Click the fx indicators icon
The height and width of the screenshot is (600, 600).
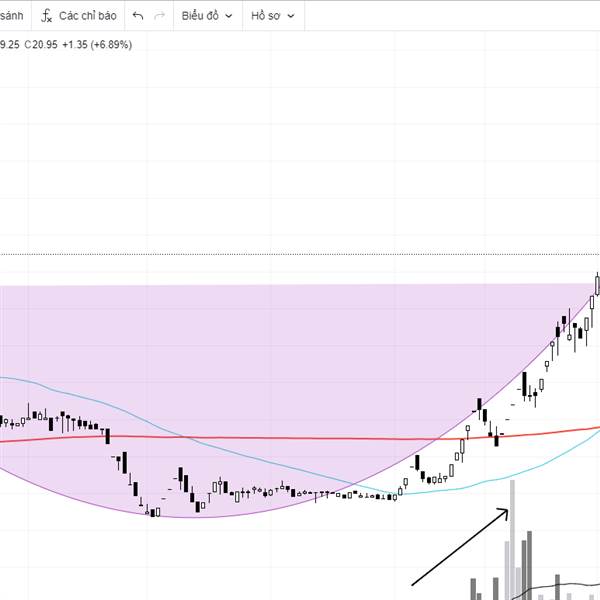coord(46,16)
